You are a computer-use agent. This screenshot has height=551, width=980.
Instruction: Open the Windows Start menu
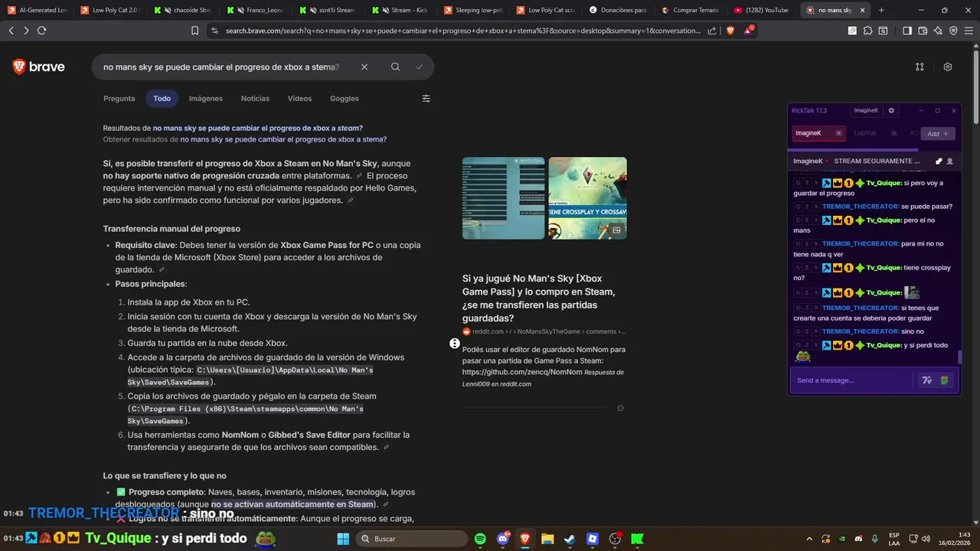click(343, 539)
